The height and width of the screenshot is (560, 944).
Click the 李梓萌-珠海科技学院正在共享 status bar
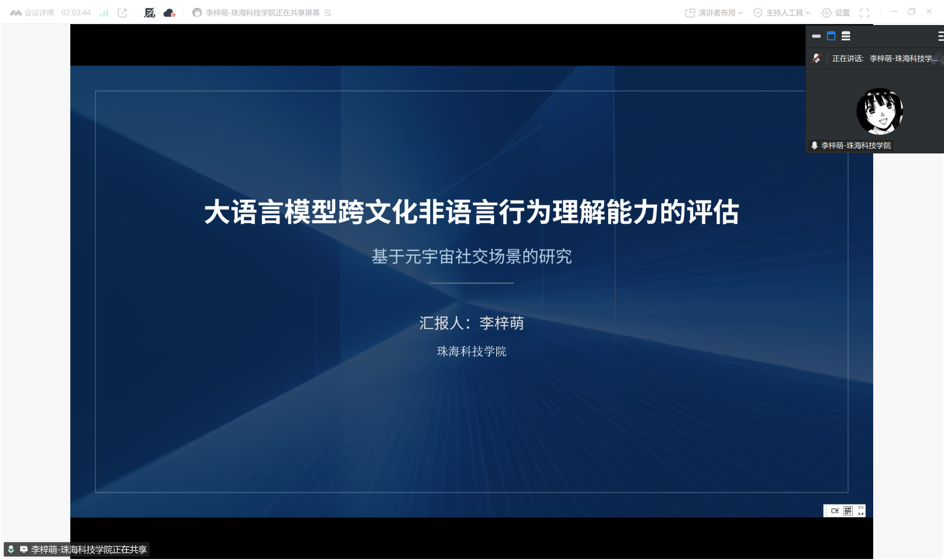88,549
